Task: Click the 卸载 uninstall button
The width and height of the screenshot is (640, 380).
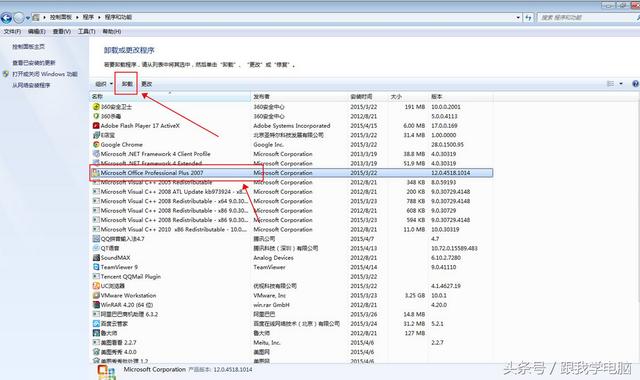Action: pos(127,84)
